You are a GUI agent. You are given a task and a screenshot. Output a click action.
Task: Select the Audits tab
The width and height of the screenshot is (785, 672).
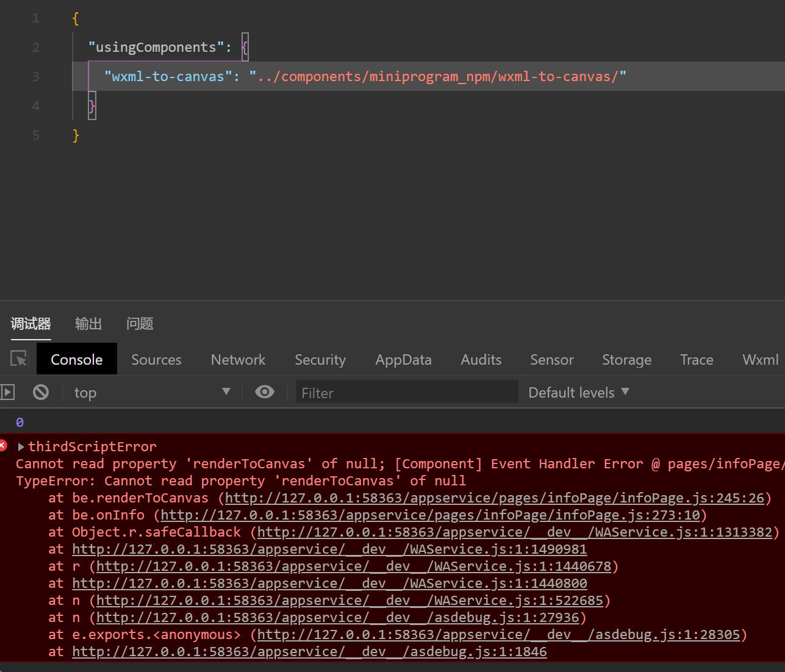481,360
